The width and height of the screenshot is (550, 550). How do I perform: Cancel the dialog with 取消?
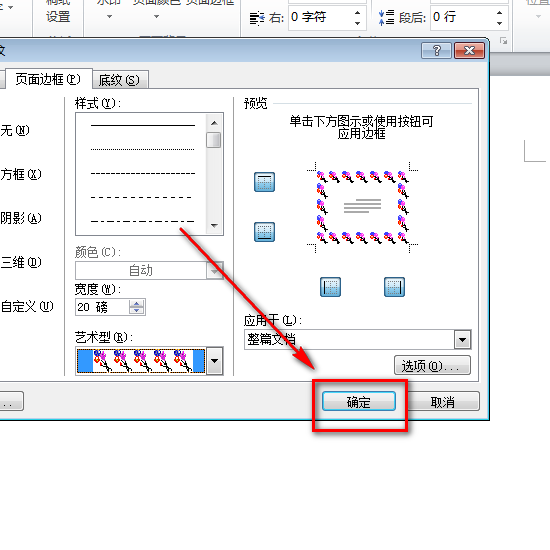coord(443,401)
